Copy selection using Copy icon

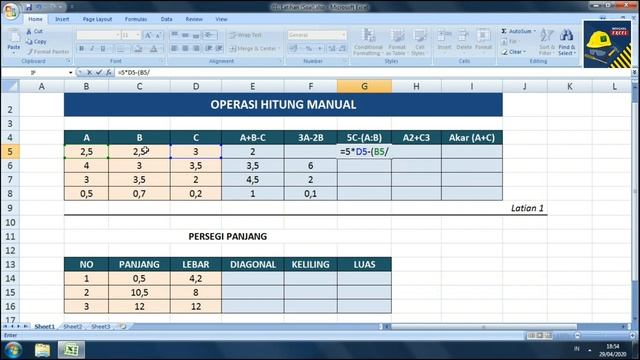point(36,41)
